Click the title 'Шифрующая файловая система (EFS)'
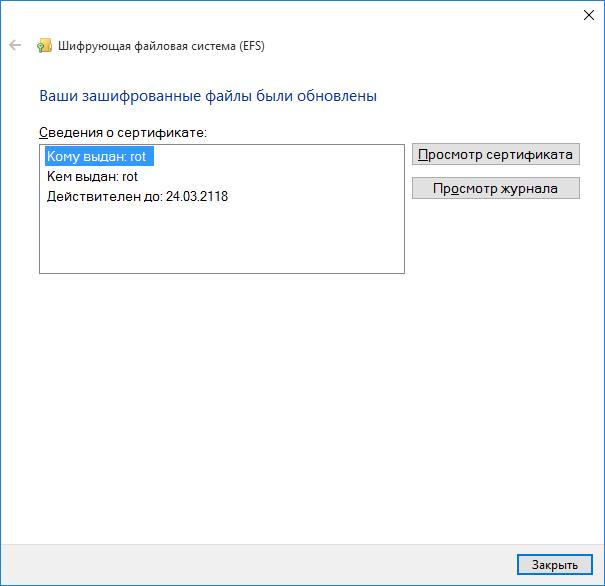Screen dimensions: 605x586 pos(161,46)
